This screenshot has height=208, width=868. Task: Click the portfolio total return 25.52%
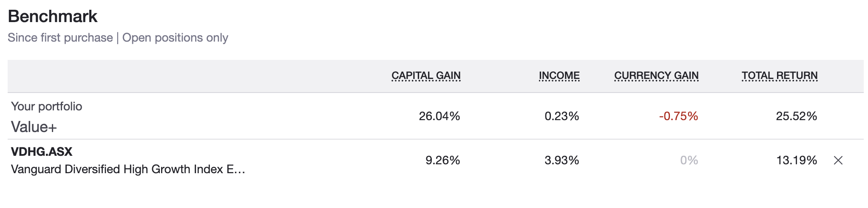(796, 116)
